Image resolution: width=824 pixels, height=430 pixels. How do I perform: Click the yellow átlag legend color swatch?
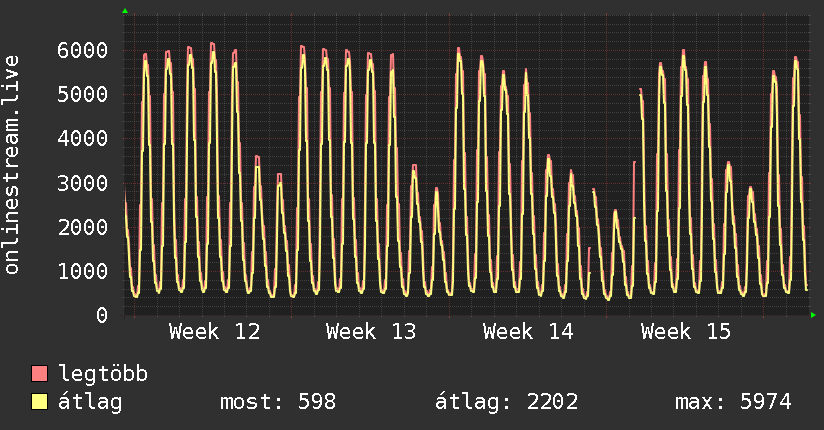click(39, 402)
